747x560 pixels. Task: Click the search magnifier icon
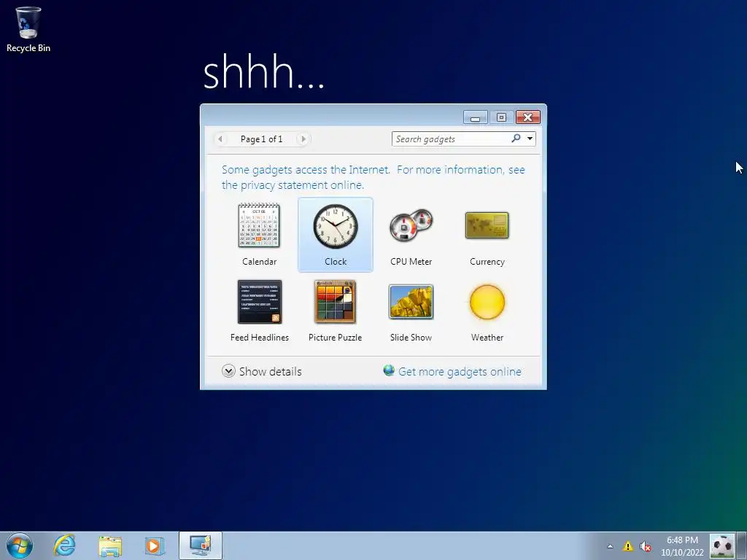click(x=516, y=139)
